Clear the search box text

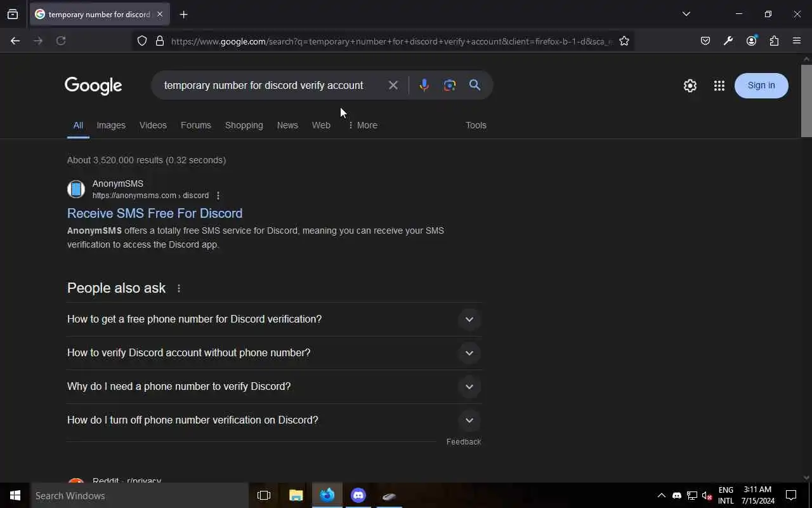coord(393,85)
